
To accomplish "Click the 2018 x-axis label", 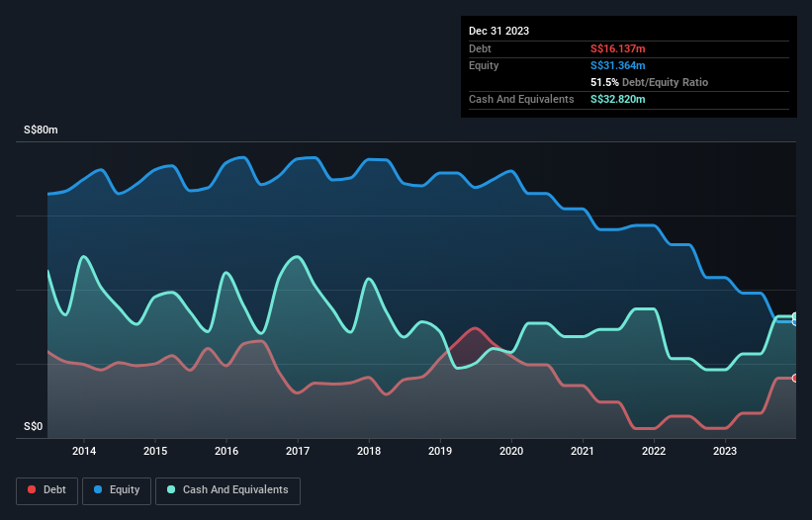I will click(x=369, y=451).
